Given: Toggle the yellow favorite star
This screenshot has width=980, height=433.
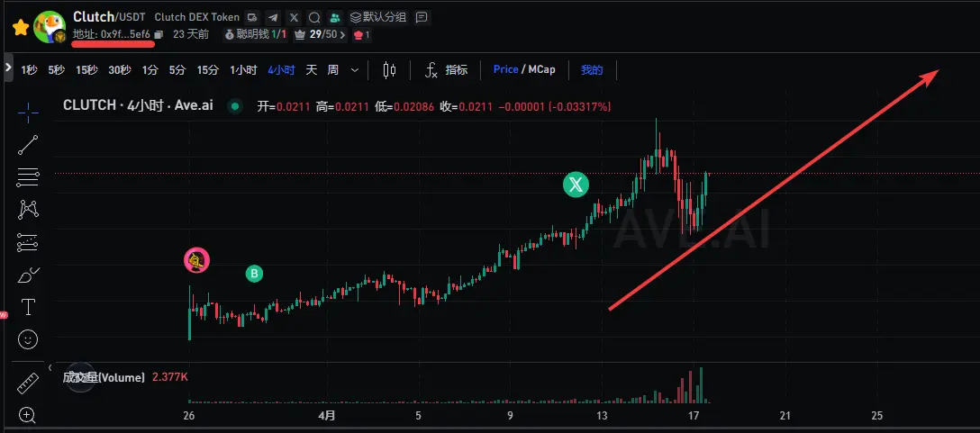Looking at the screenshot, I should pyautogui.click(x=21, y=28).
